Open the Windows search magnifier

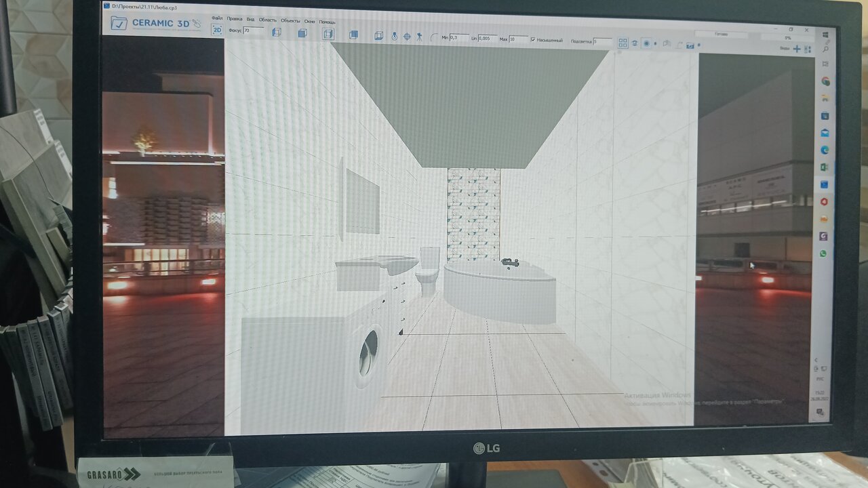(x=826, y=49)
